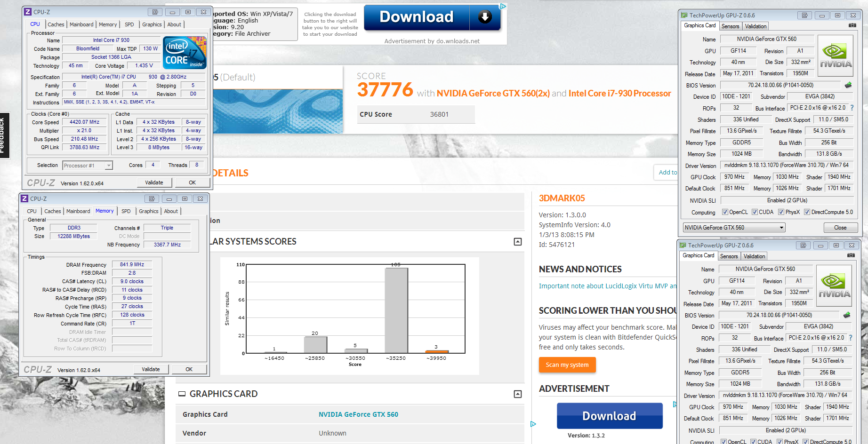Switch to the Caches tab in the CPU-Z processor window
The width and height of the screenshot is (868, 444).
pos(56,24)
